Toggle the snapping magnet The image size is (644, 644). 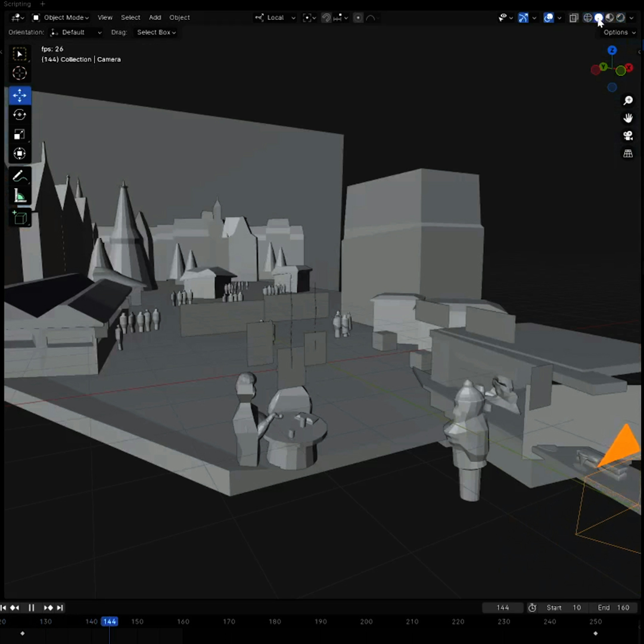click(x=326, y=18)
